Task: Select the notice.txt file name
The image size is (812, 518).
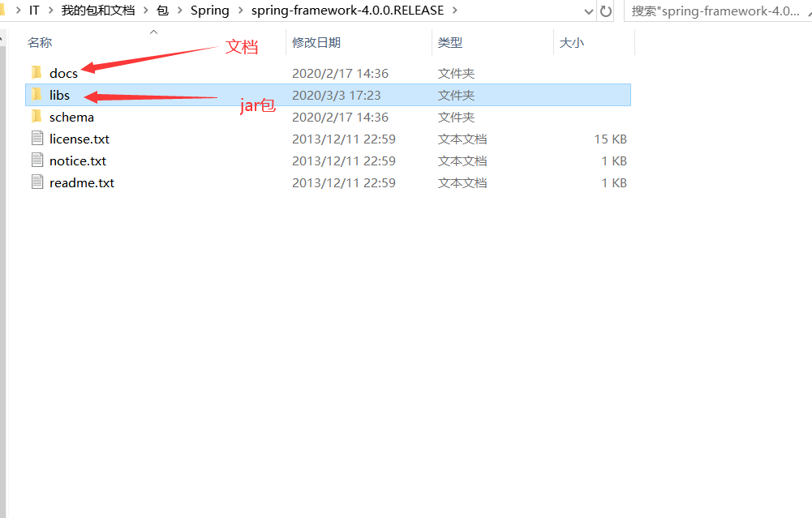Action: tap(78, 161)
